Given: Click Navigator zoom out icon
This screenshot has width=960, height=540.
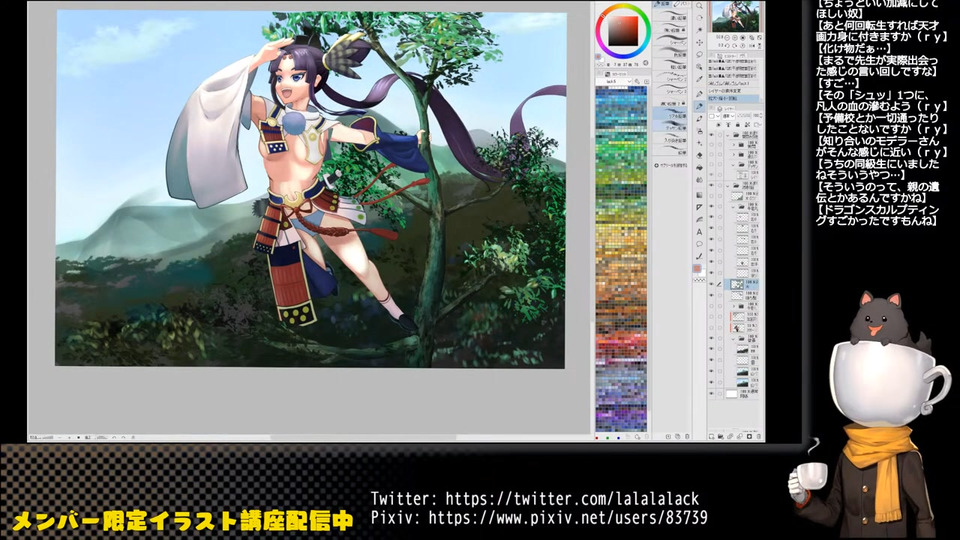Looking at the screenshot, I should coord(727,38).
